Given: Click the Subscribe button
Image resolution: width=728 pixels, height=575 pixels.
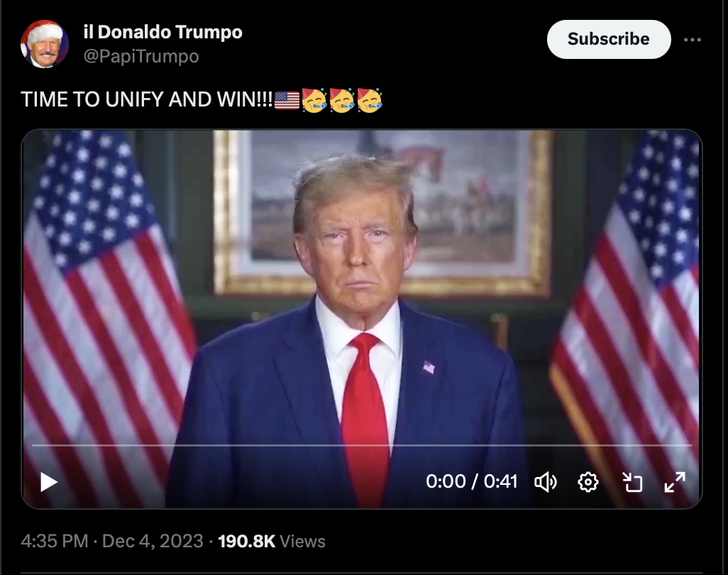Looking at the screenshot, I should point(609,39).
